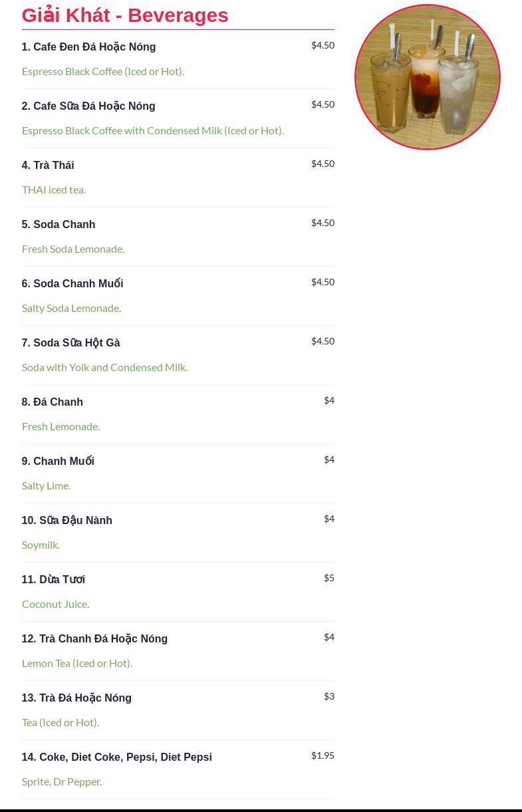Click the $5 price for Dừa Tươi
522x812 pixels.
point(328,578)
